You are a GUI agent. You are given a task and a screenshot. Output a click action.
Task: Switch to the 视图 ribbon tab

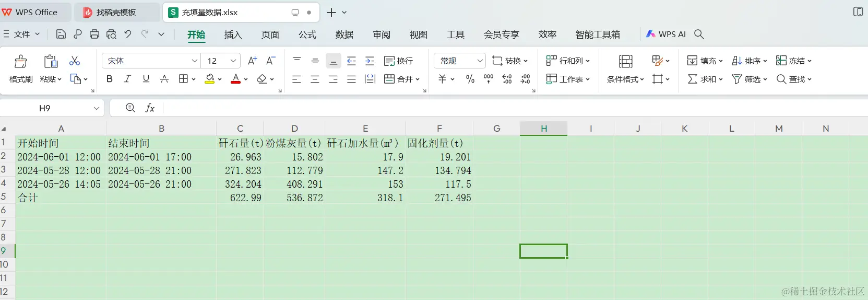(419, 34)
